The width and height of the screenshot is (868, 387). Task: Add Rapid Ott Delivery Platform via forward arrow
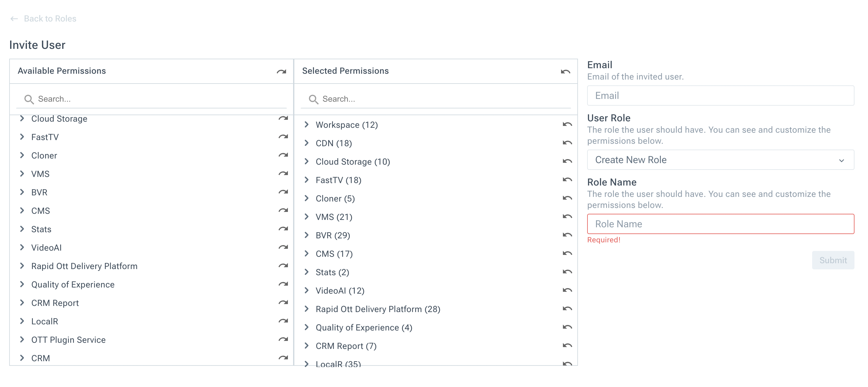283,266
